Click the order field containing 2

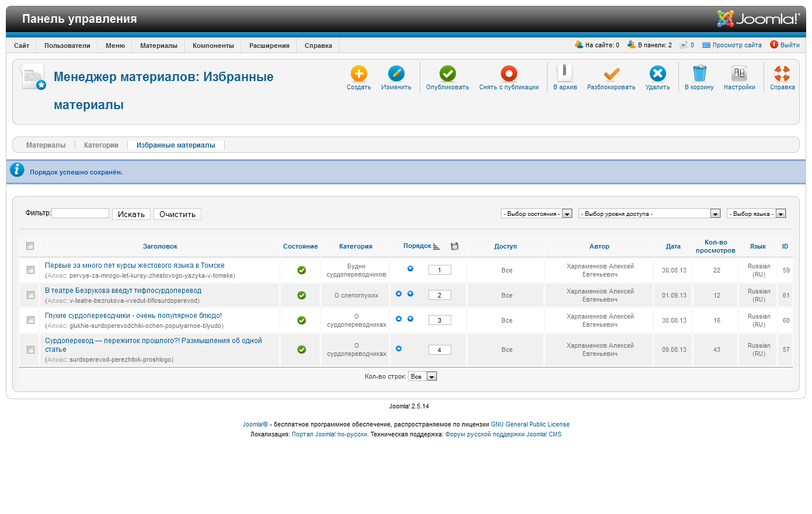440,295
